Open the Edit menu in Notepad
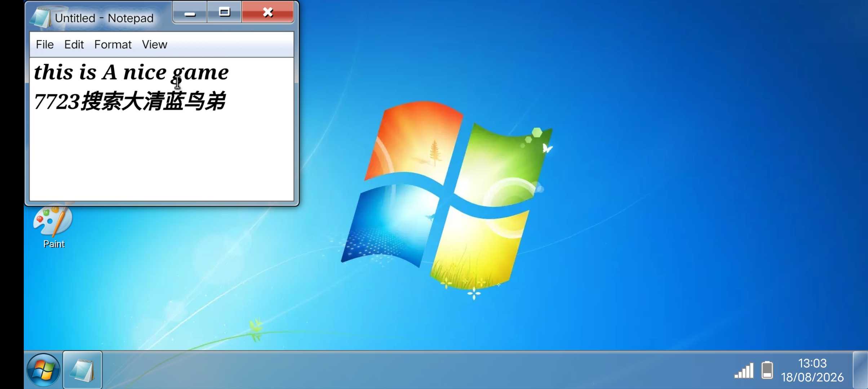Image resolution: width=868 pixels, height=389 pixels. pos(74,44)
